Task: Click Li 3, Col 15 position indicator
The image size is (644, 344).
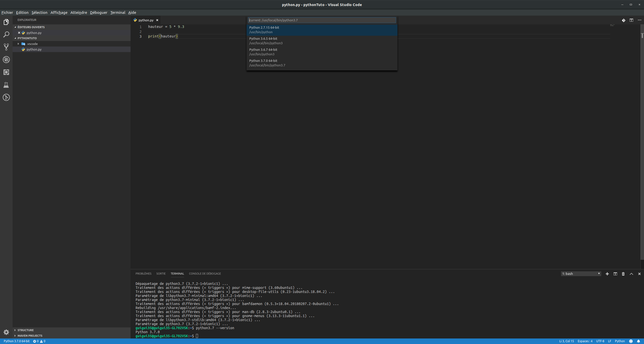Action: pos(567,341)
